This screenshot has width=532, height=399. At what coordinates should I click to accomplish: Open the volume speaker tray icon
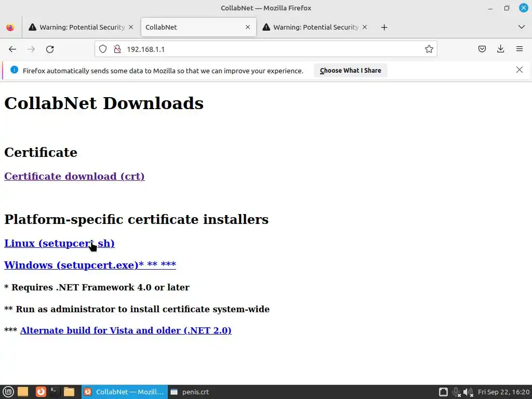[x=468, y=392]
